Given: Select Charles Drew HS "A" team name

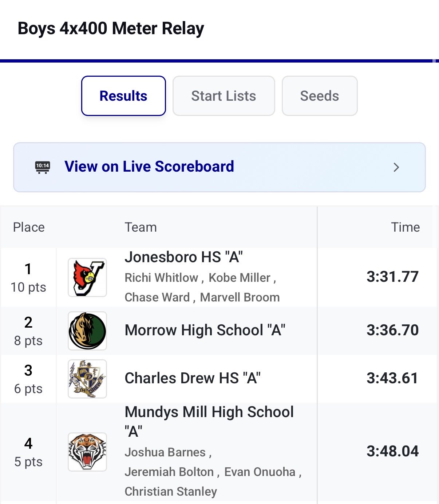Looking at the screenshot, I should coord(192,378).
